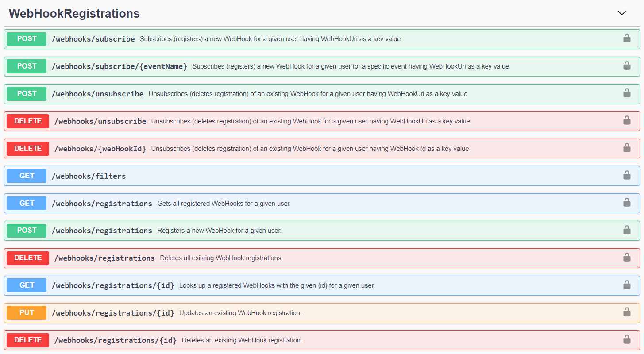Click the DELETE badge for /webhooks/{webHookId}
644x354 pixels.
point(28,148)
